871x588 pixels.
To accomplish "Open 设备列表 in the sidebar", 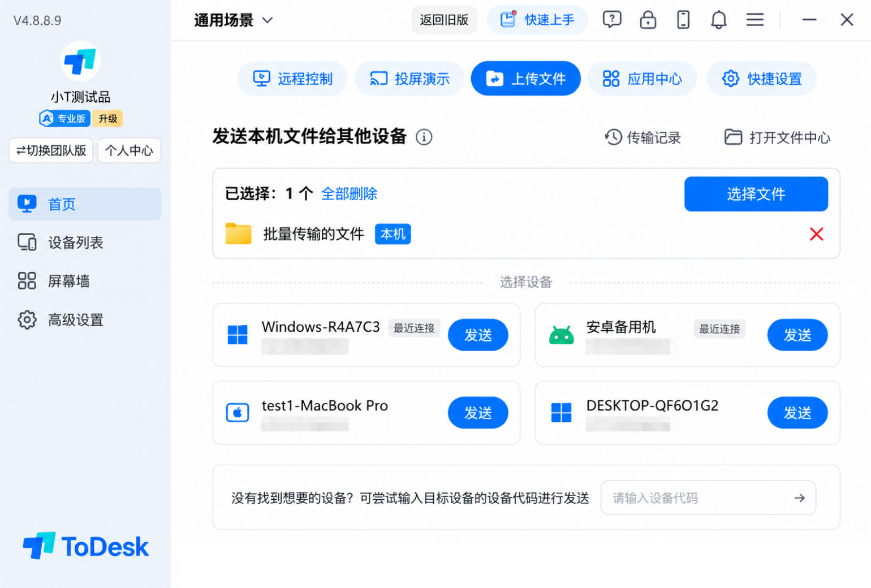I will point(85,243).
